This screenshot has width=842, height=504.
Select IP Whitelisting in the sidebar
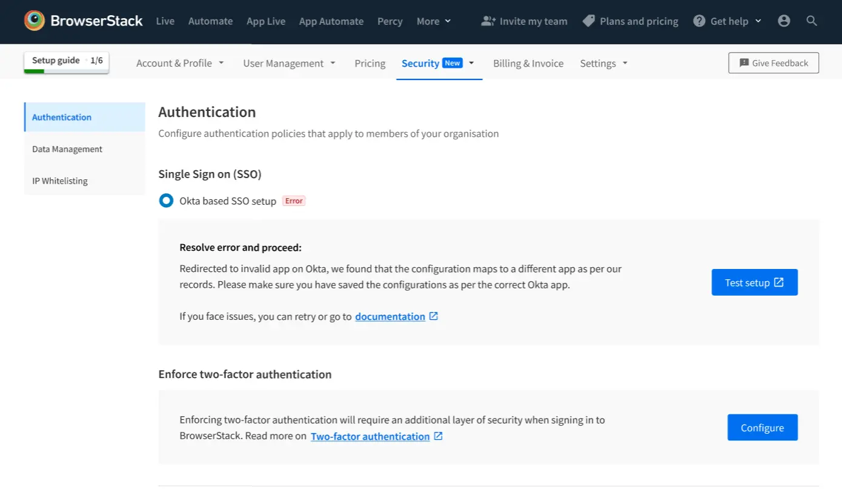[60, 181]
